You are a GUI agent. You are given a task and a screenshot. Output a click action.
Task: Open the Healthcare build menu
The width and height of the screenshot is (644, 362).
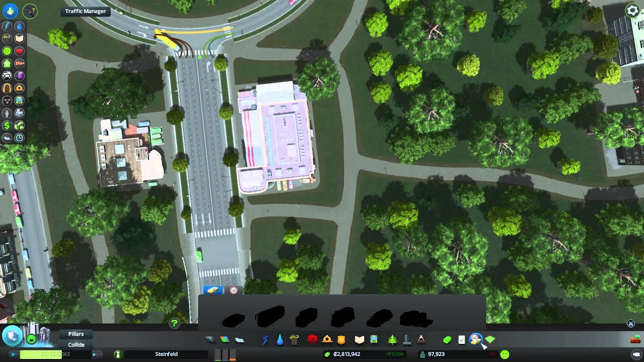tap(312, 340)
